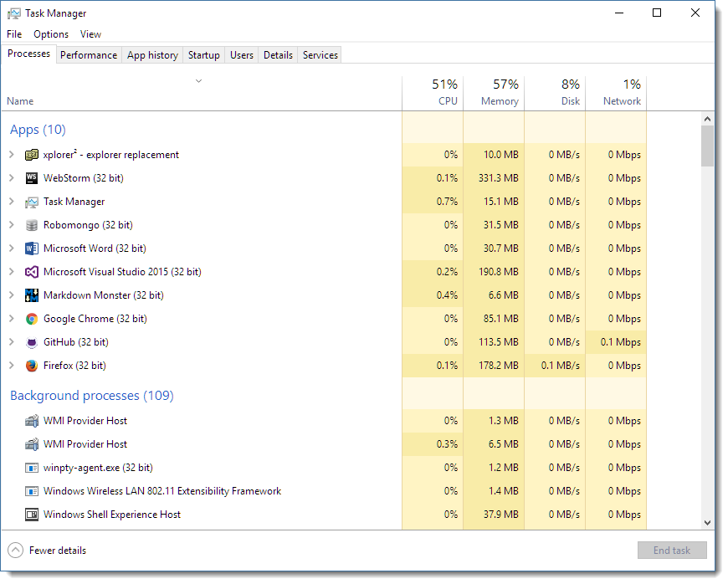Open the Options menu
This screenshot has height=584, width=728.
tap(50, 34)
